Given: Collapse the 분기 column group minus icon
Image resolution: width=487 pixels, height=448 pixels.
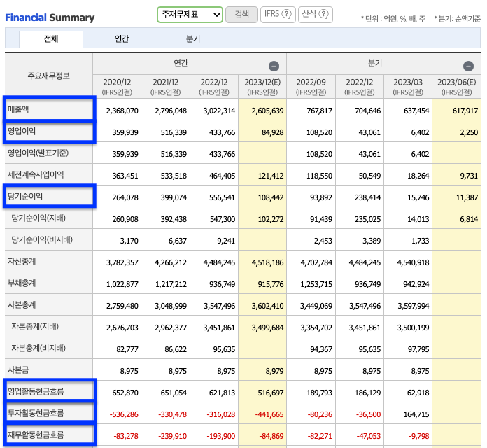Looking at the screenshot, I should pyautogui.click(x=468, y=66).
